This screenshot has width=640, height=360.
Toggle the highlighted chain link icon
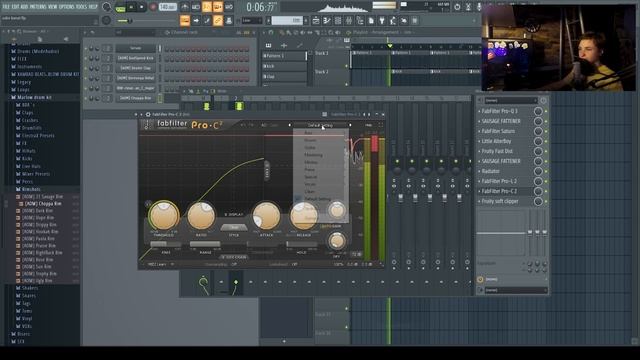pyautogui.click(x=218, y=20)
